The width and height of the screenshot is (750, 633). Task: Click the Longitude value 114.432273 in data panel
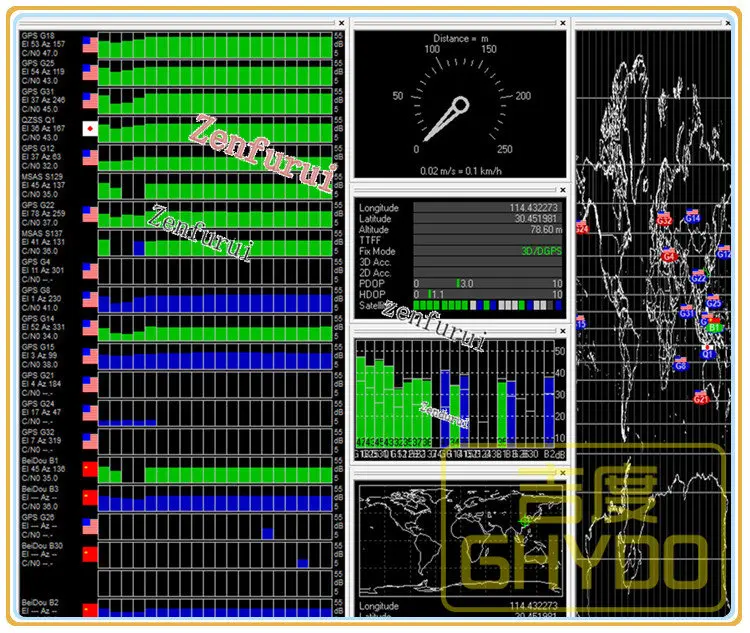coord(533,208)
